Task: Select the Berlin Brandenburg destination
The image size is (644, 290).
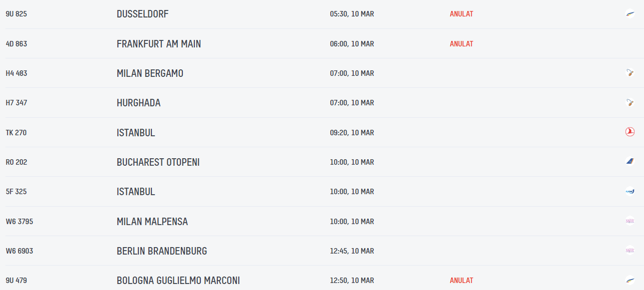Action: coord(161,251)
